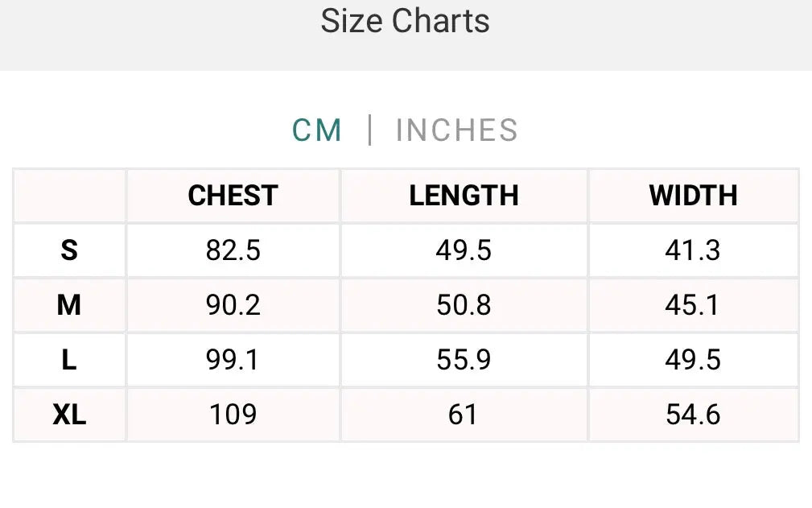
Task: Select the CM unit tab
Action: [317, 130]
